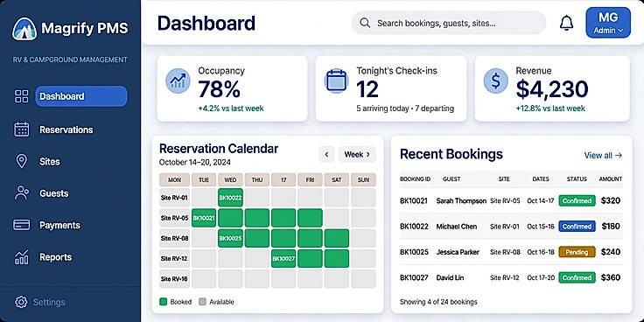644x322 pixels.
Task: Click the Confirmed status badge for BK10021
Action: tap(577, 201)
